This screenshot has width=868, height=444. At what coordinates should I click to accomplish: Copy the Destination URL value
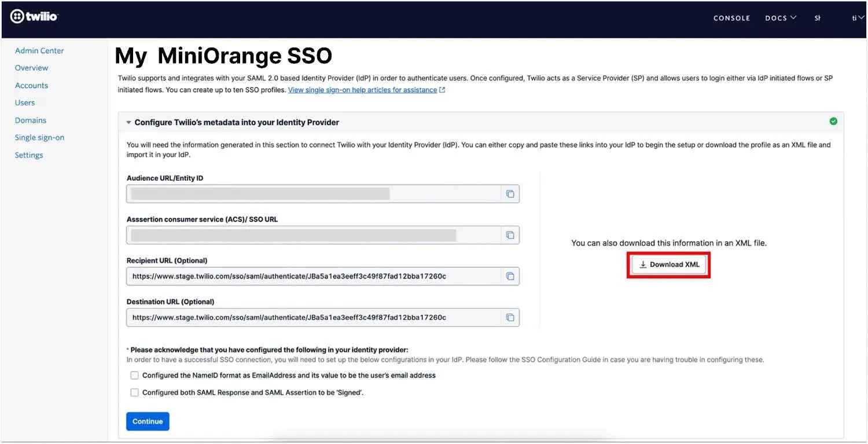pos(510,317)
